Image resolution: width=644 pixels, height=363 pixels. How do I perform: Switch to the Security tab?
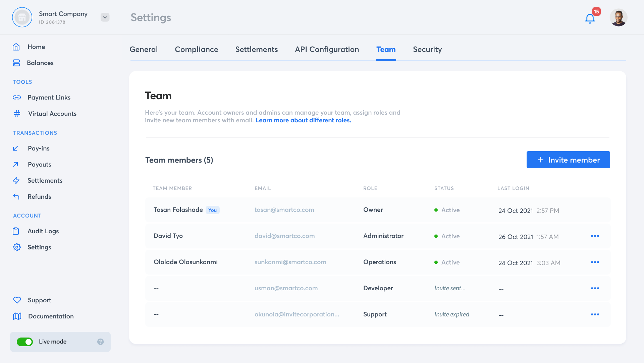point(427,50)
